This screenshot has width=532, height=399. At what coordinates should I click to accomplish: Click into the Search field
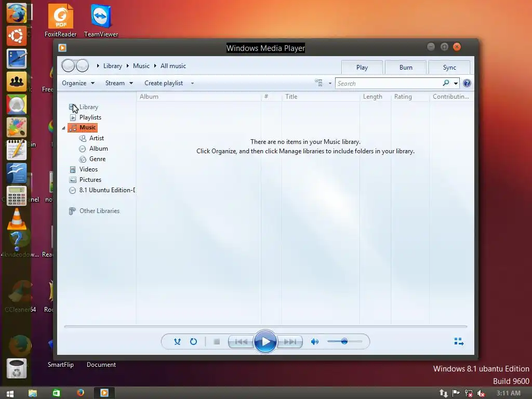coord(389,84)
